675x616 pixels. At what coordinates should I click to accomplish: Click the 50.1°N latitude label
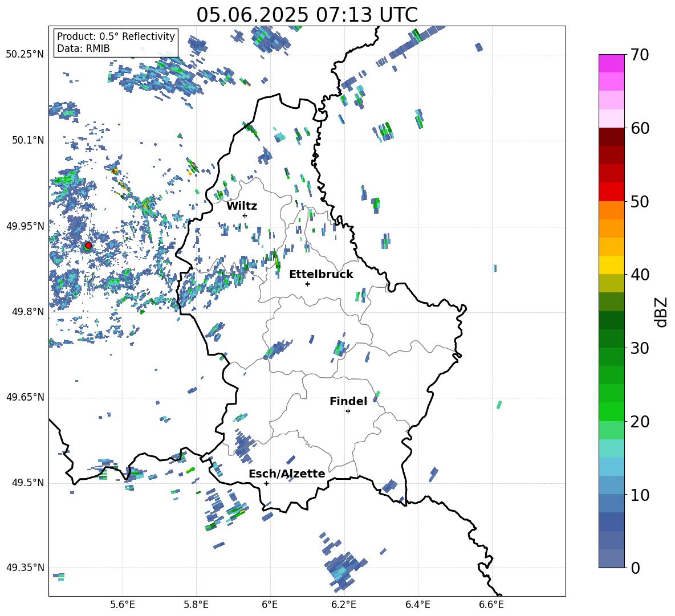pos(28,140)
